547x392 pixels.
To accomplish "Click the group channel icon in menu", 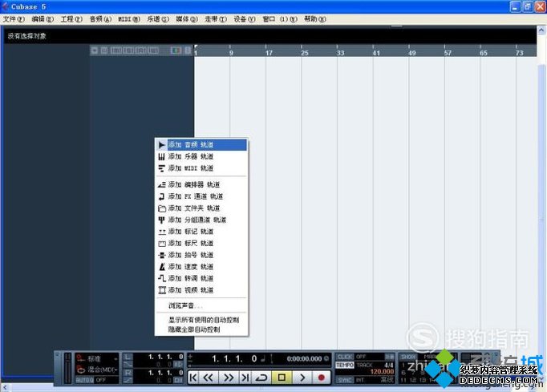I will 161,220.
